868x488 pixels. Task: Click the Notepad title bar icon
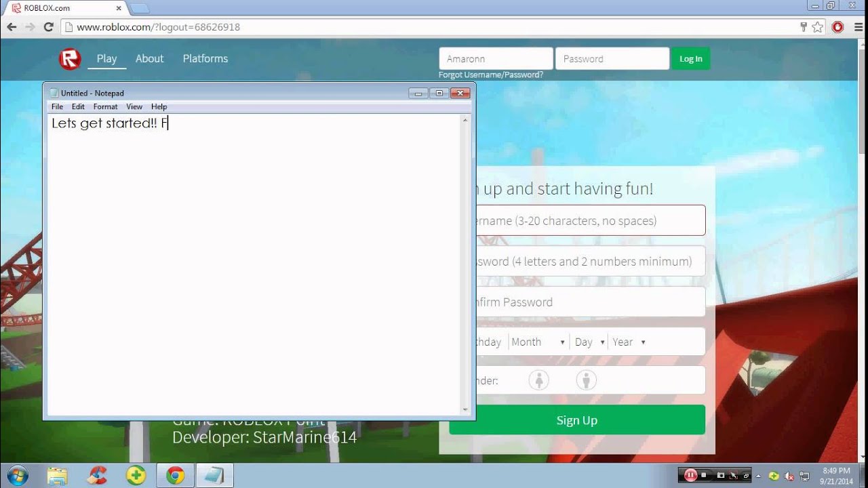(x=54, y=93)
